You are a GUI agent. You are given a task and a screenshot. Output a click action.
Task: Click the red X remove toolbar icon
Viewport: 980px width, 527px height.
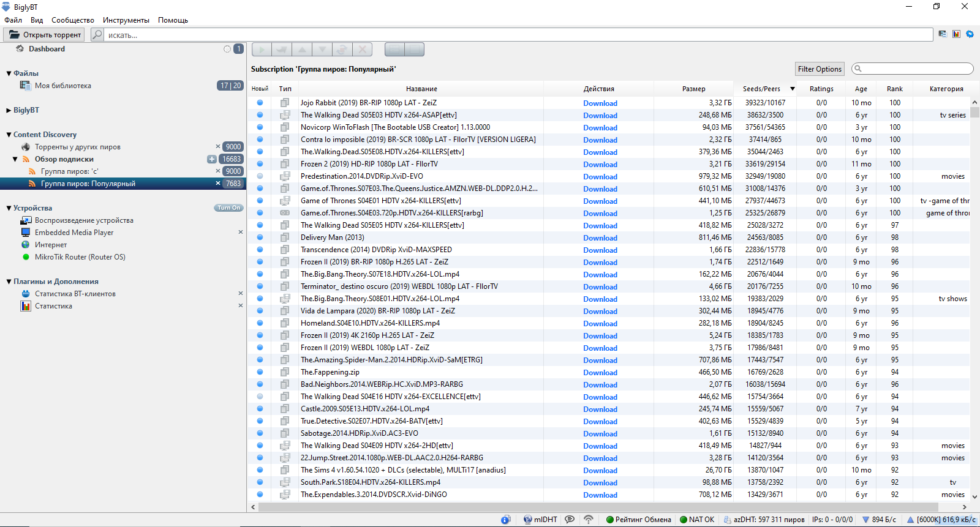tap(363, 50)
